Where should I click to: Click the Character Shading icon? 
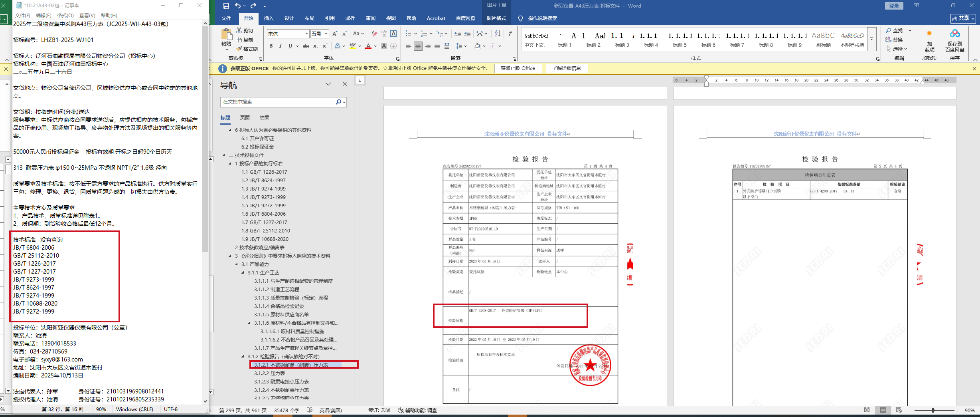pyautogui.click(x=384, y=46)
